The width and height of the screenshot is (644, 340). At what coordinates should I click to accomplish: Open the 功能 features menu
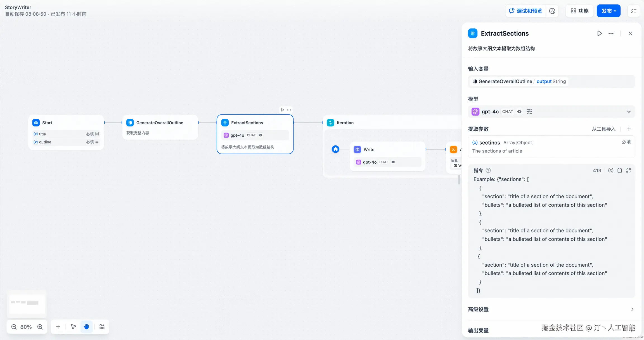point(579,11)
